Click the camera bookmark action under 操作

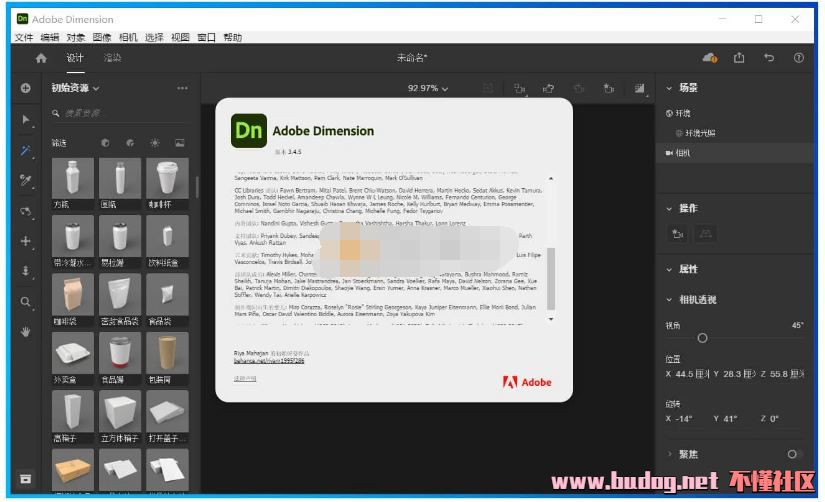coord(678,234)
